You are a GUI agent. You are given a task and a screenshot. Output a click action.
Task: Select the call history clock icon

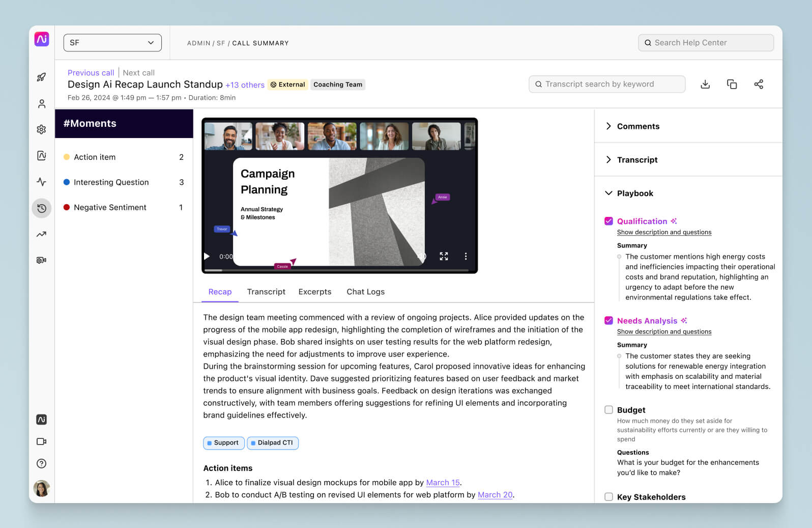tap(42, 208)
